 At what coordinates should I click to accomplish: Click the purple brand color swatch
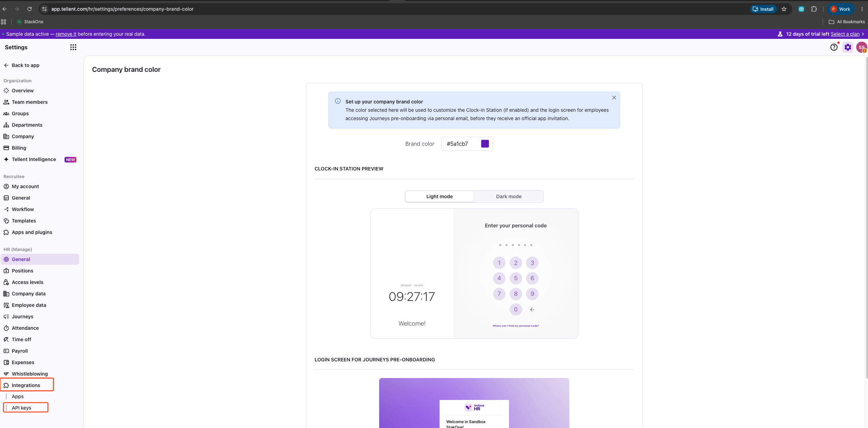point(485,144)
